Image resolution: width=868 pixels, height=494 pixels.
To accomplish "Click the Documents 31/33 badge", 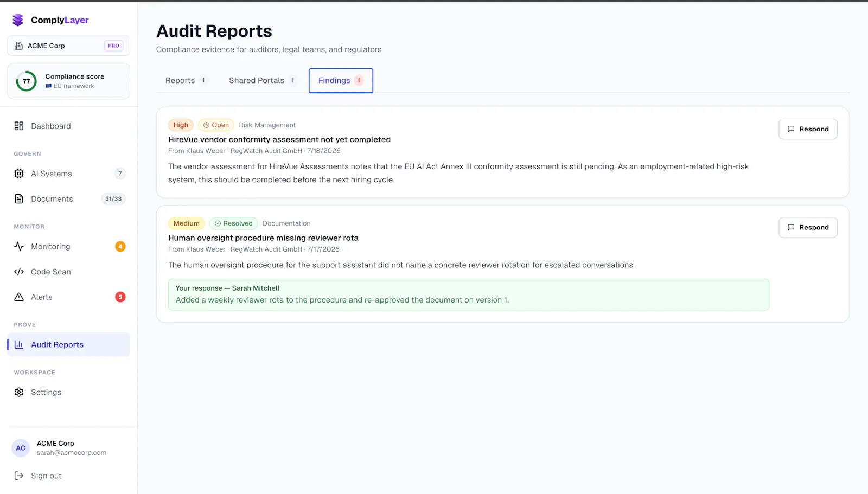I will click(113, 199).
